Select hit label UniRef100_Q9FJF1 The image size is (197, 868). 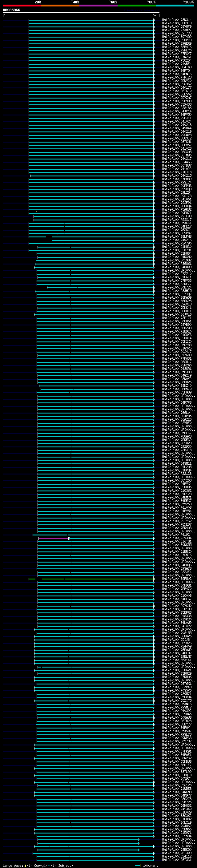tap(177, 118)
